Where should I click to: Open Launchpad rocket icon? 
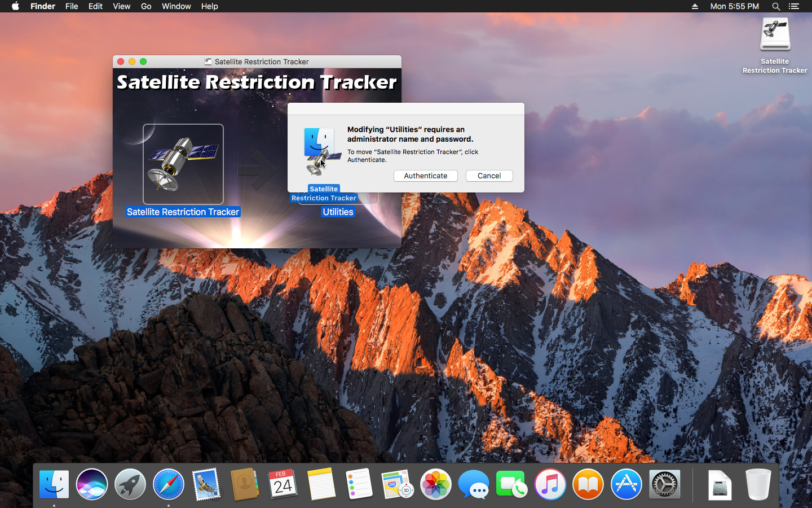pyautogui.click(x=130, y=484)
